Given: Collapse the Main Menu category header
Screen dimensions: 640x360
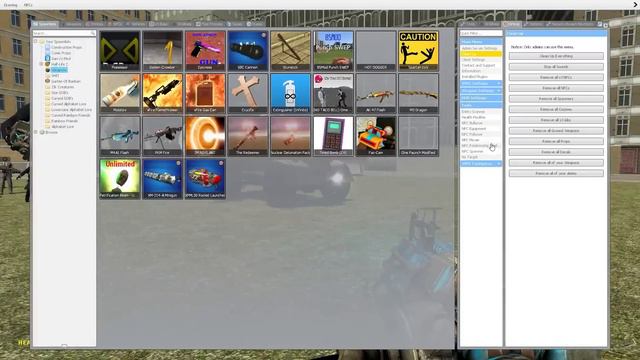Looking at the screenshot, I should pyautogui.click(x=481, y=42).
